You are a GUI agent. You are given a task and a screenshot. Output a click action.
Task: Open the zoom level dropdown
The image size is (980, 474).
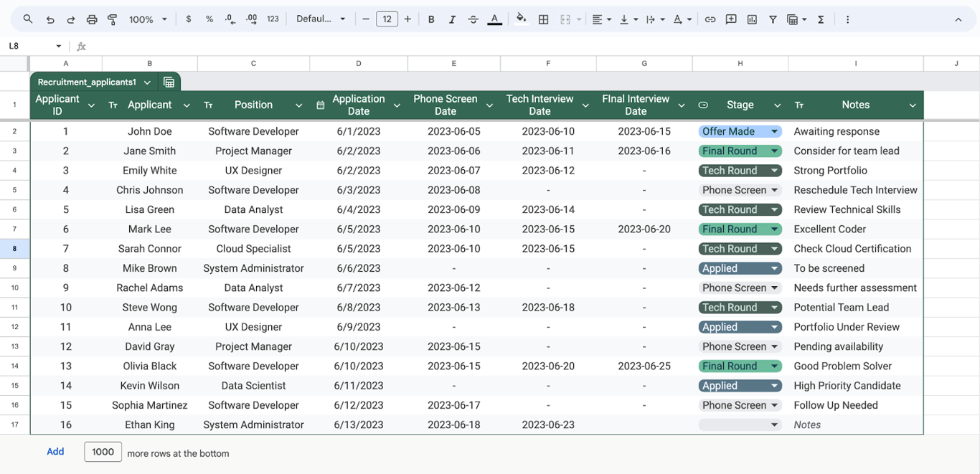point(148,19)
